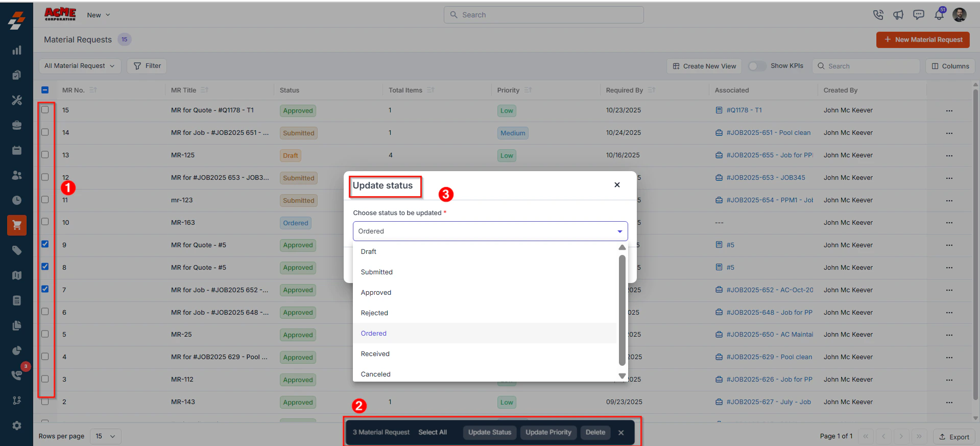Open the dashboard chart icon in sidebar
Viewport: 980px width, 446px height.
click(17, 50)
